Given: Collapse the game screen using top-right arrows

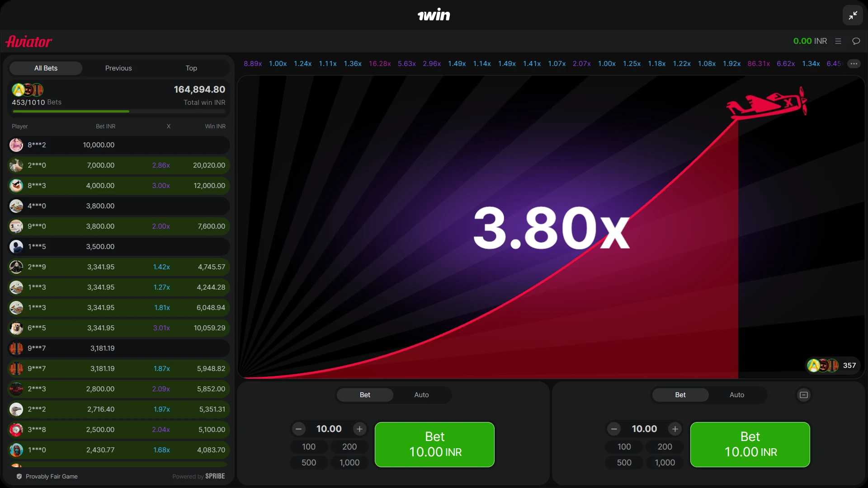Looking at the screenshot, I should (853, 15).
